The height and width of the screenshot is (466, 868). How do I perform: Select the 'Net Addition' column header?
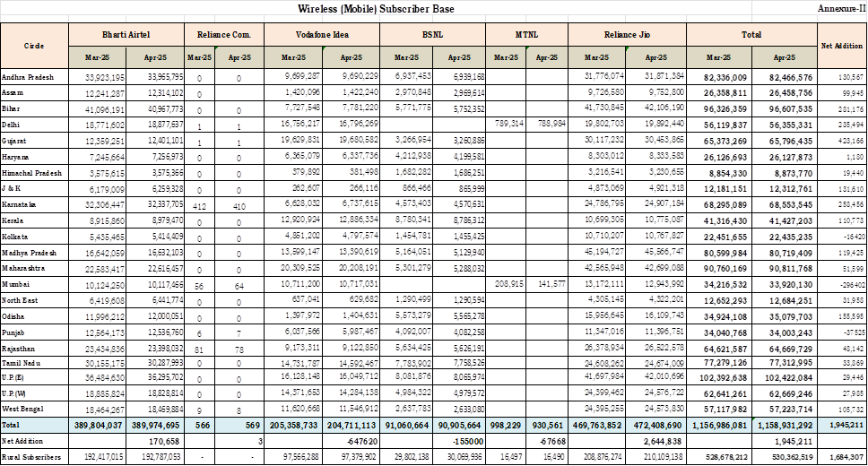841,46
